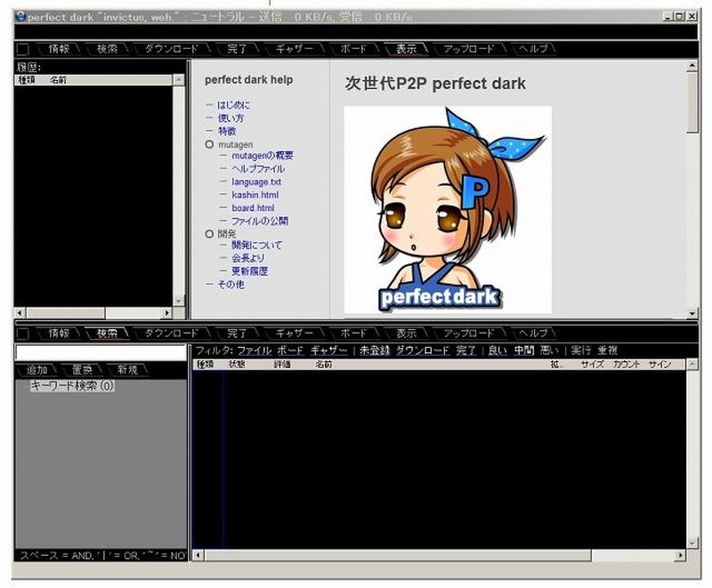The width and height of the screenshot is (712, 588).
Task: Toggle the 良い rating filter
Action: pyautogui.click(x=497, y=350)
